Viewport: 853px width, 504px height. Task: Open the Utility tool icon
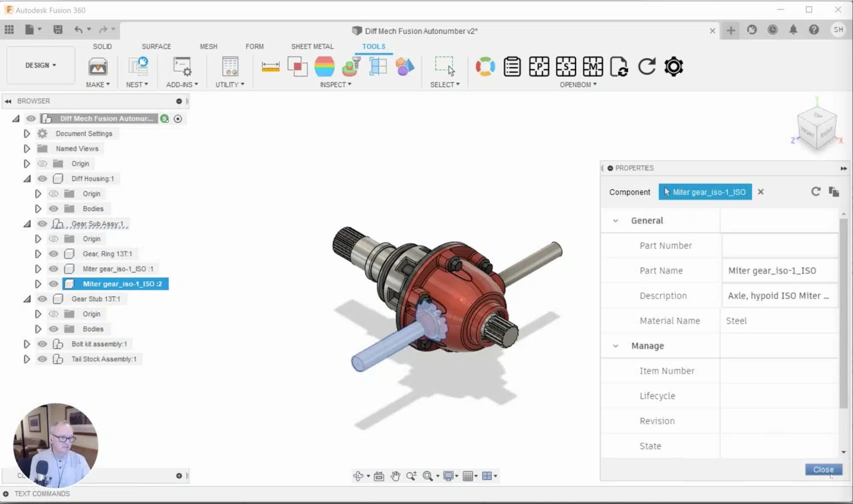[x=230, y=67]
